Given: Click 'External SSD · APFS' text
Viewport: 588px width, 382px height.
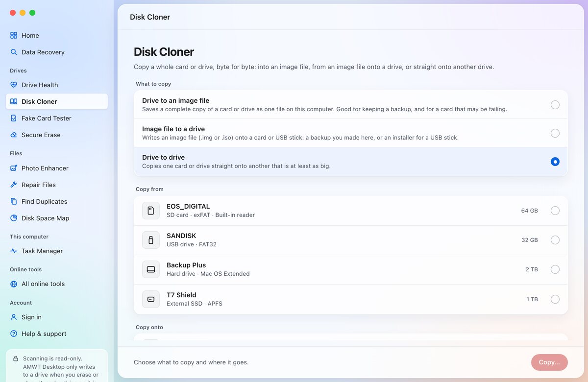Looking at the screenshot, I should click(x=195, y=304).
